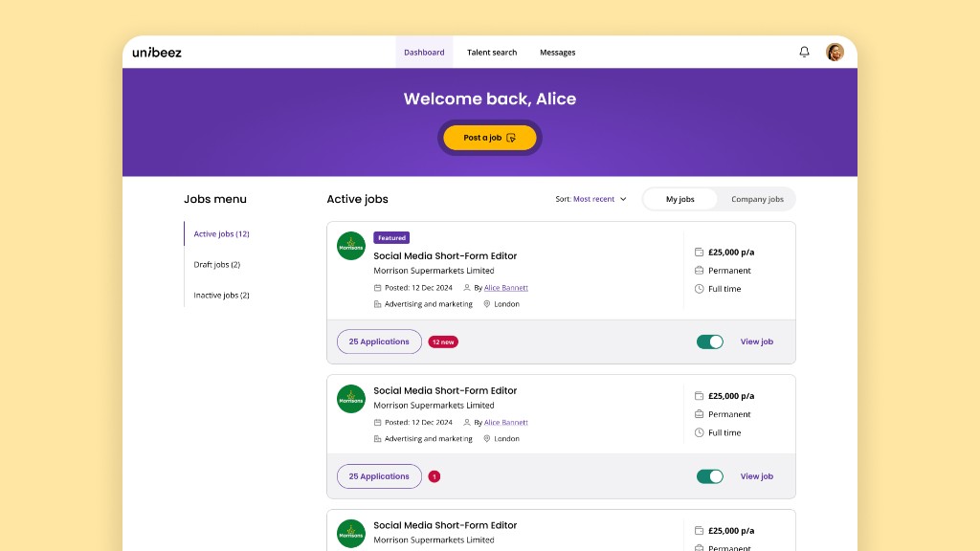
Task: Open the Dashboard tab
Action: click(424, 53)
